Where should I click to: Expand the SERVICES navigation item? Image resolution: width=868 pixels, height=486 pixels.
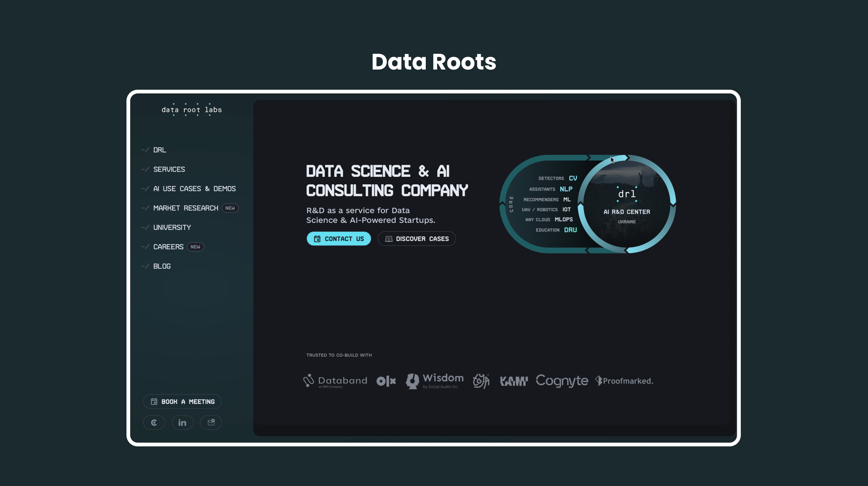point(169,169)
